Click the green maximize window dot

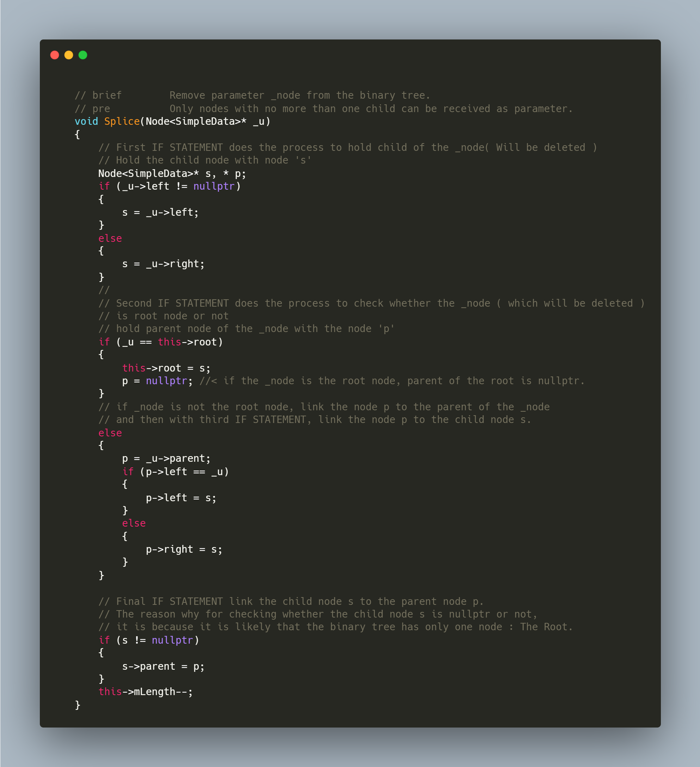(x=82, y=55)
